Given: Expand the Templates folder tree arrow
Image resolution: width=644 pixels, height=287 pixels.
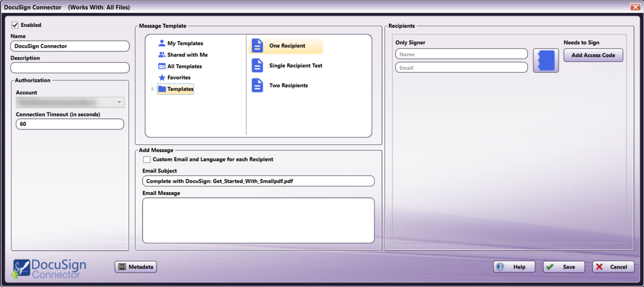Looking at the screenshot, I should click(153, 89).
